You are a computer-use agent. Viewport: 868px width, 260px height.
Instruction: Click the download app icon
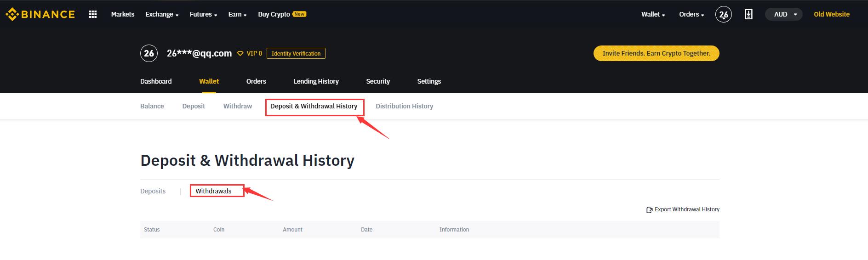(x=748, y=14)
